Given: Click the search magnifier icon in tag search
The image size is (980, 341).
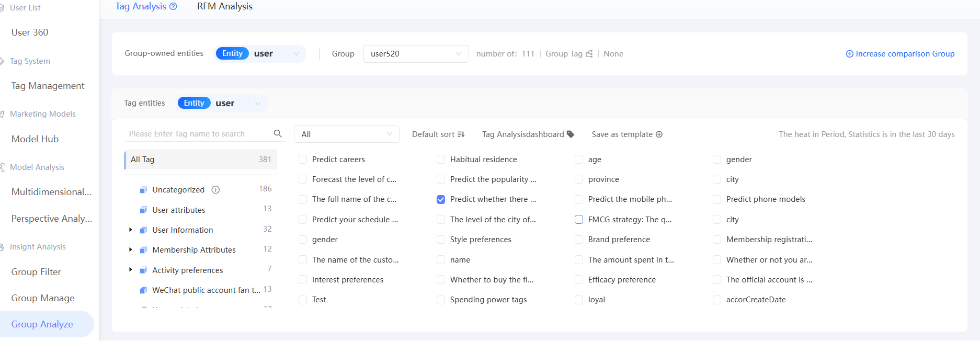Looking at the screenshot, I should click(x=278, y=134).
